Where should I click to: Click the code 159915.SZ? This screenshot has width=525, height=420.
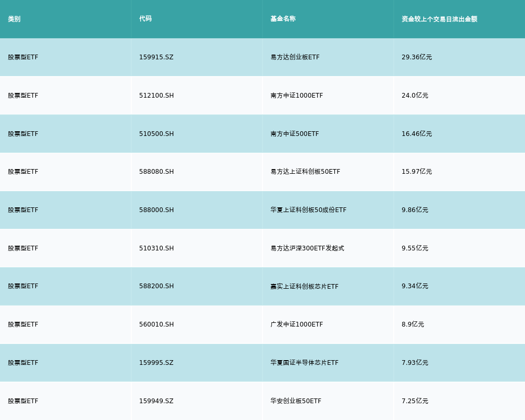(156, 57)
